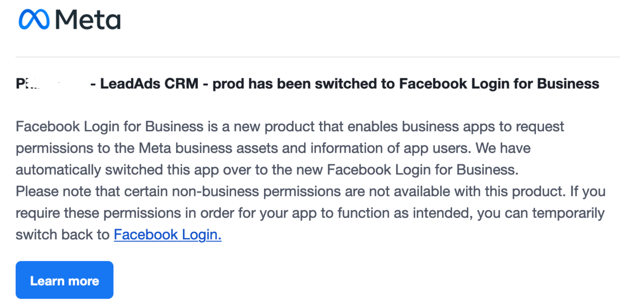Click 'you can temporarily' in the paragraph
644x308 pixels.
(x=541, y=213)
